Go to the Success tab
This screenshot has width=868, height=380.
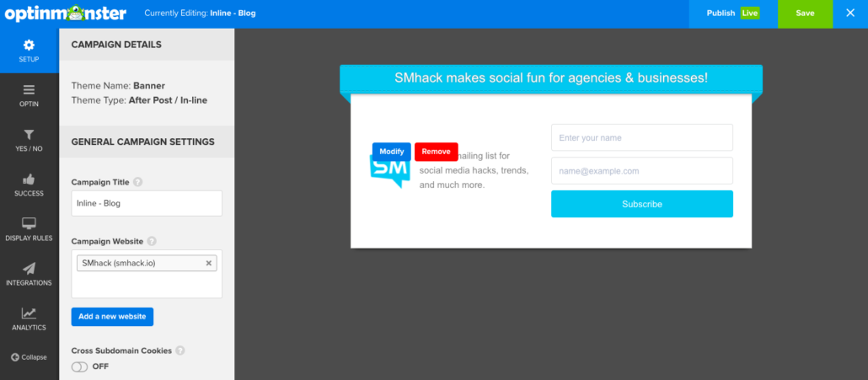(29, 185)
